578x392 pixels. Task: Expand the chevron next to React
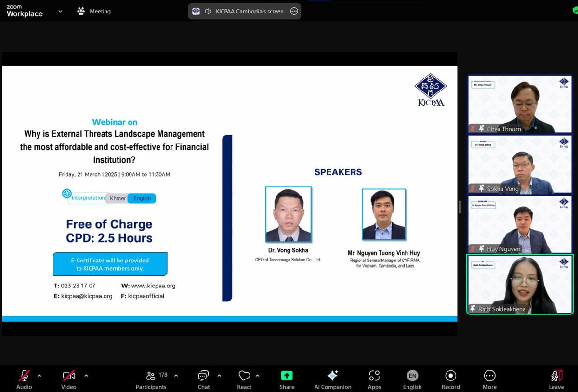(257, 376)
